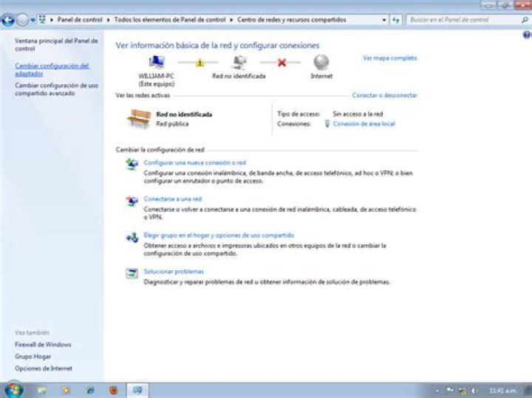Open 'Conectarse a una red' link
This screenshot has width=532, height=398.
click(x=173, y=199)
